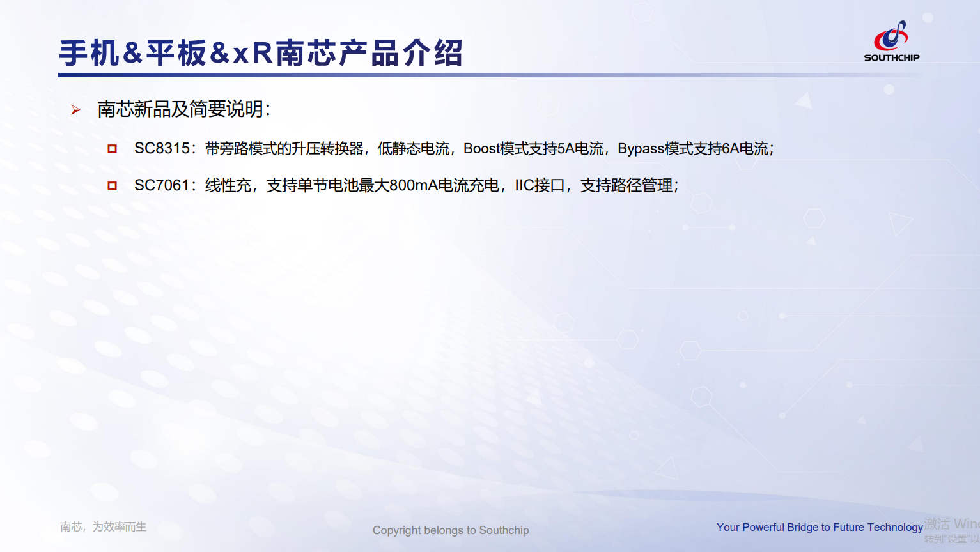The height and width of the screenshot is (552, 980).
Task: Click the footer slogan 南芯，为效率而生
Action: (104, 526)
